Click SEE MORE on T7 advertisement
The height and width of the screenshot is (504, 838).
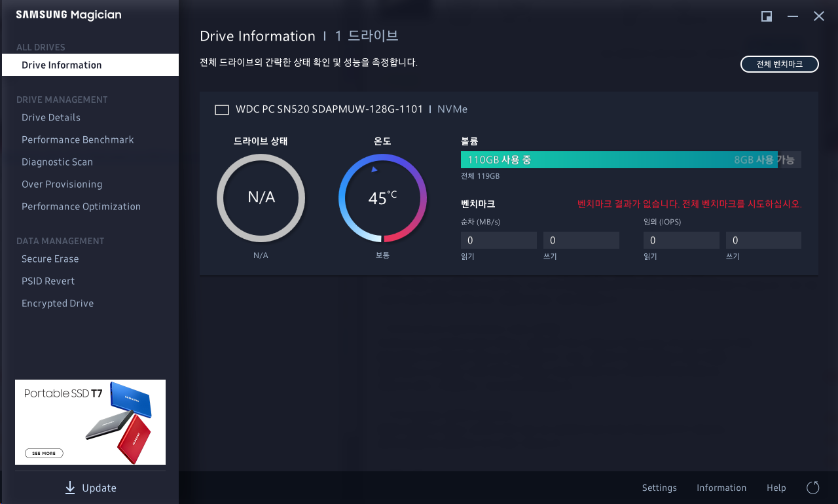[45, 453]
